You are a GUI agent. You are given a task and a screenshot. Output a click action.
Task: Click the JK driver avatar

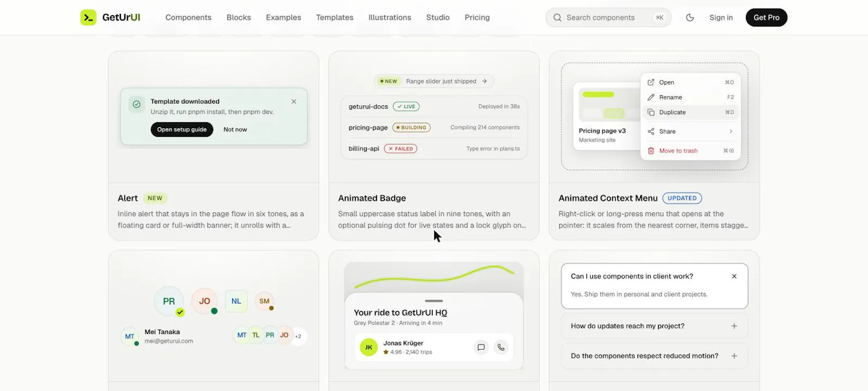pos(369,347)
